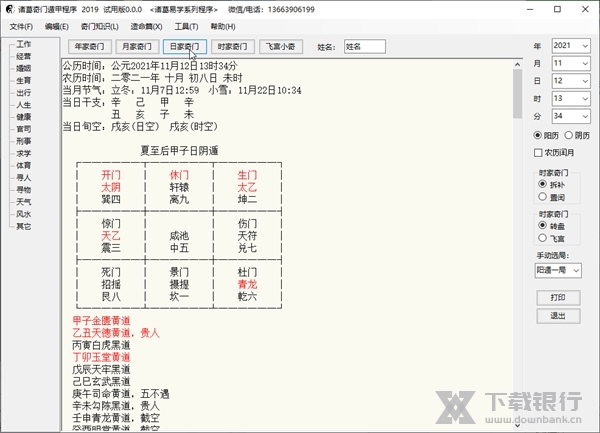Click the 时家奇门 button

[x=232, y=47]
